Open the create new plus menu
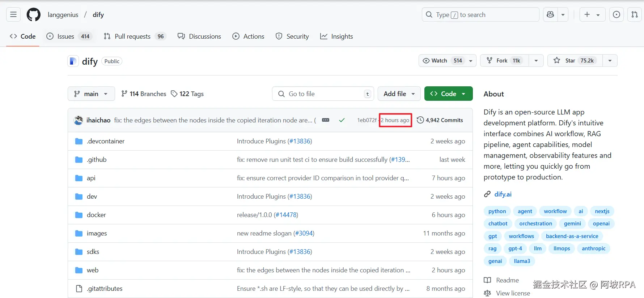 pyautogui.click(x=592, y=14)
